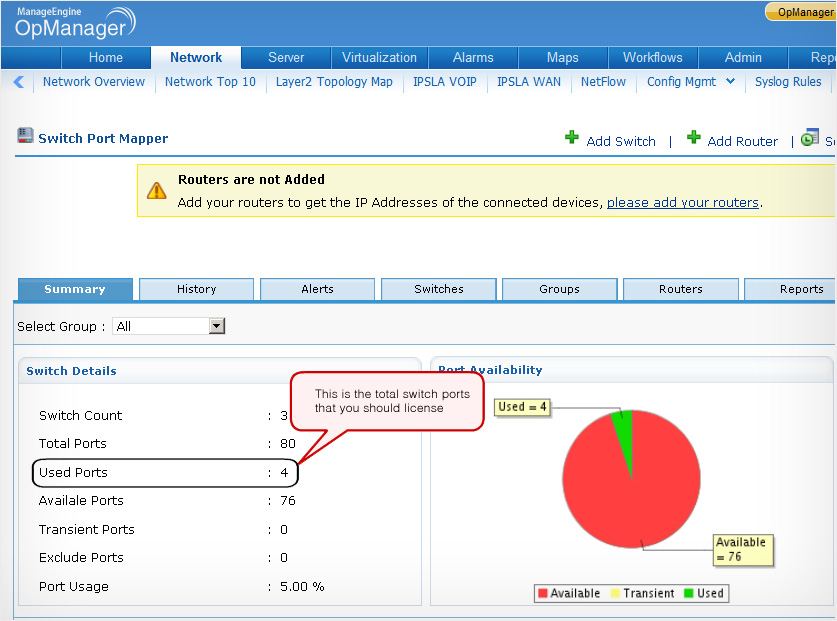Click the OpManager button at top right
Image resolution: width=837 pixels, height=621 pixels.
pos(801,12)
